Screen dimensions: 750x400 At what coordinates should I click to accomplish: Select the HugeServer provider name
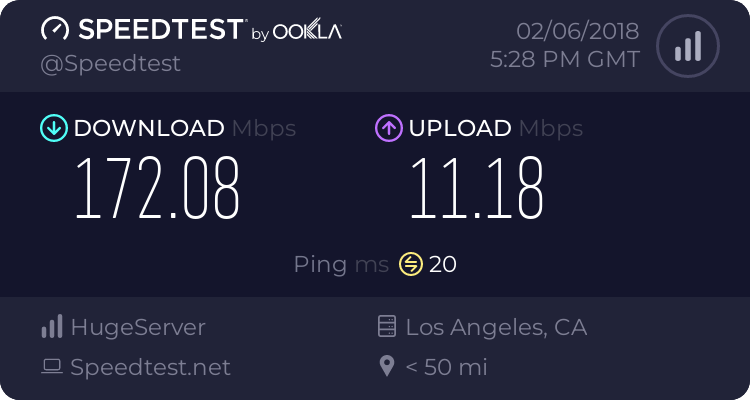(138, 327)
